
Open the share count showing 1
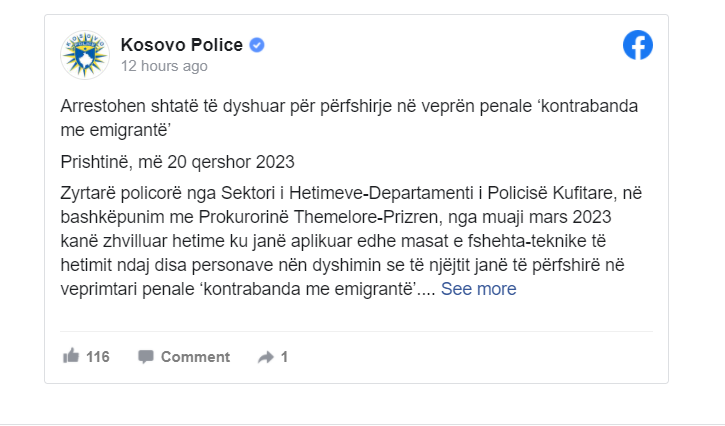coord(284,357)
